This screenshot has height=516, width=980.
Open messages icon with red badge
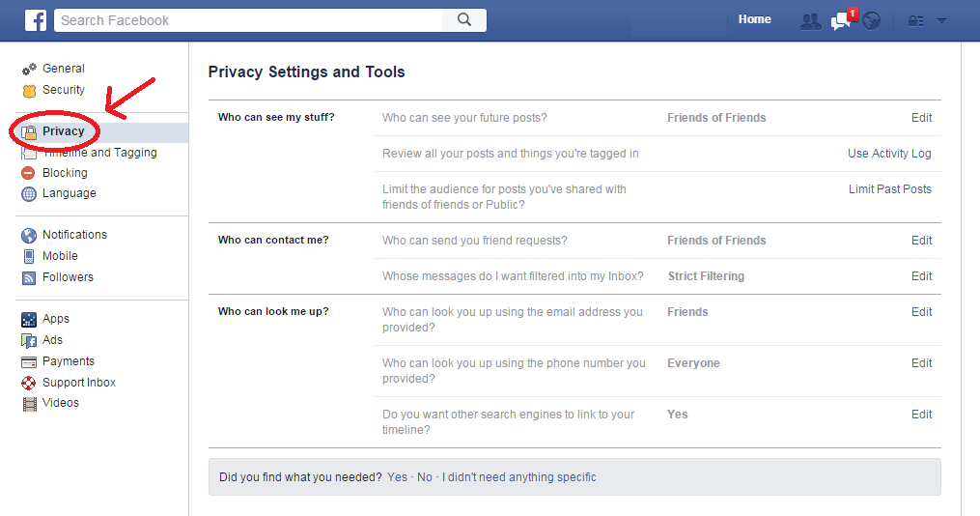(x=842, y=20)
